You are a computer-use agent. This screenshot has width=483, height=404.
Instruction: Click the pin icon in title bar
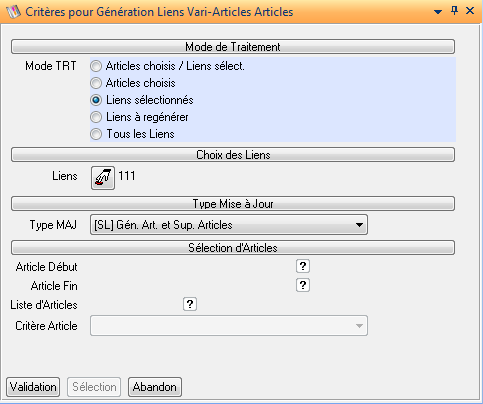coord(454,11)
